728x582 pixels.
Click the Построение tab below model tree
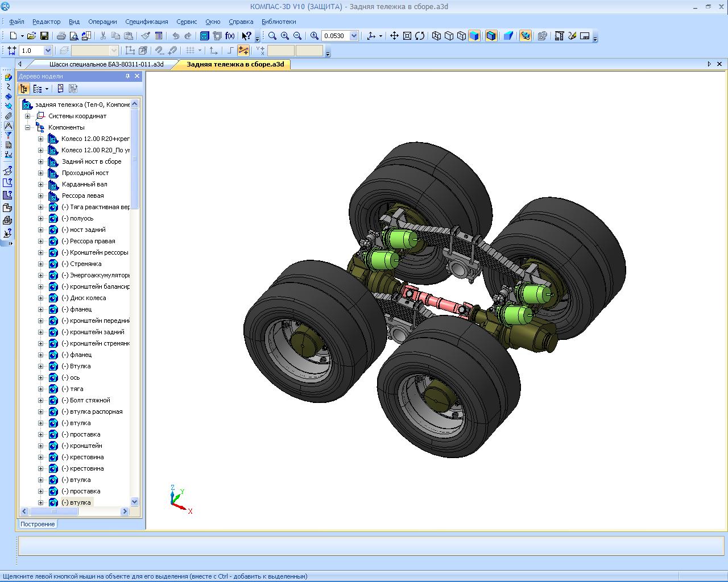[38, 524]
